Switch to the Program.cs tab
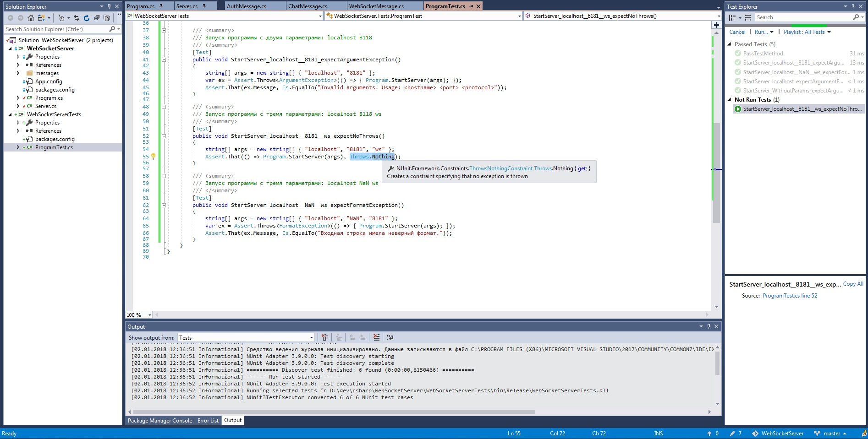This screenshot has width=868, height=439. click(x=141, y=6)
